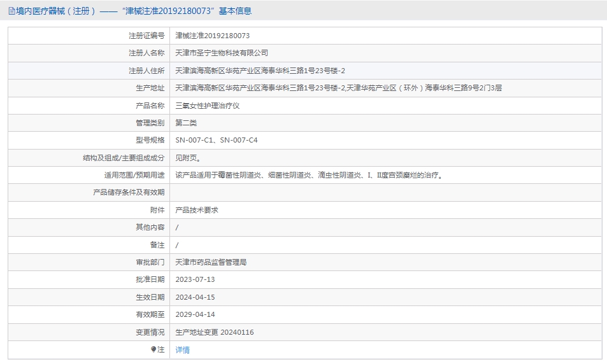Click the 批准日期 row label
The width and height of the screenshot is (607, 364).
pyautogui.click(x=150, y=279)
